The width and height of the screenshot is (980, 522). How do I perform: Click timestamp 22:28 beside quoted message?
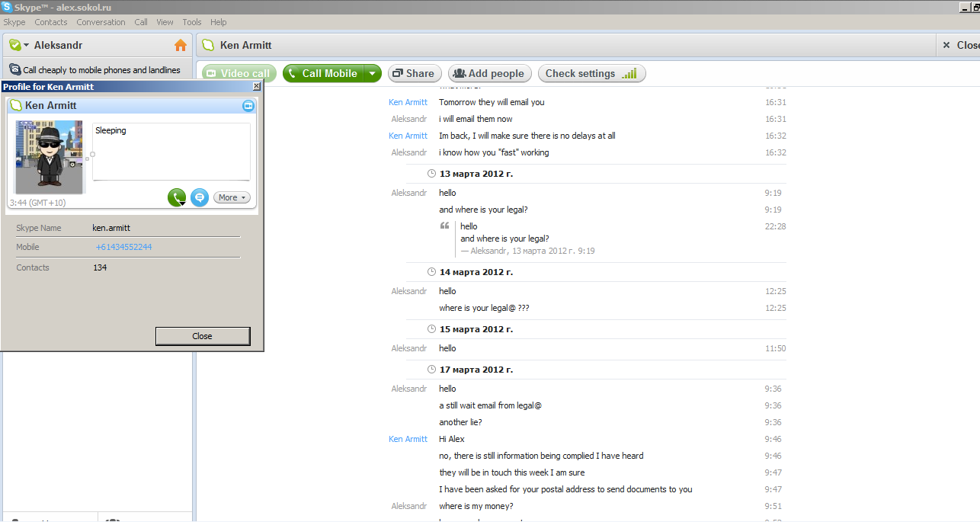click(776, 226)
